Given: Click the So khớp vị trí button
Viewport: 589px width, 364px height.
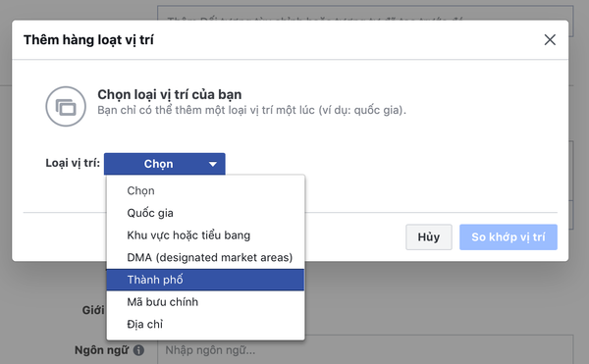Looking at the screenshot, I should [x=509, y=237].
